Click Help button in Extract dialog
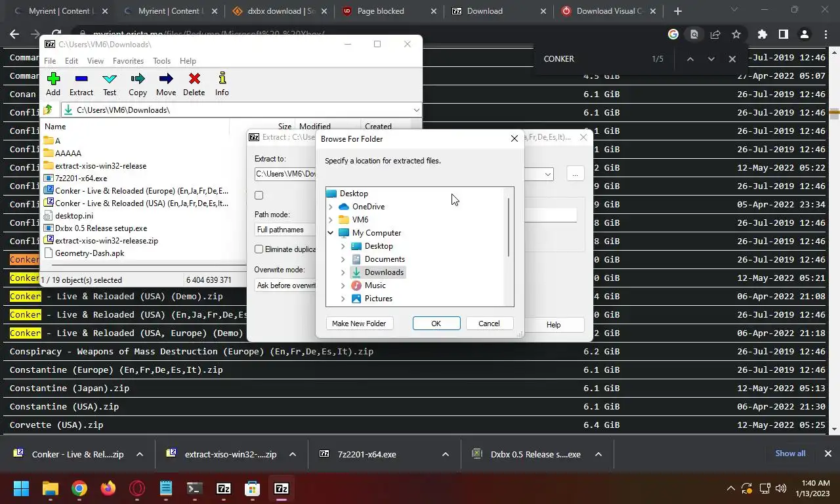Viewport: 840px width, 504px height. click(553, 325)
